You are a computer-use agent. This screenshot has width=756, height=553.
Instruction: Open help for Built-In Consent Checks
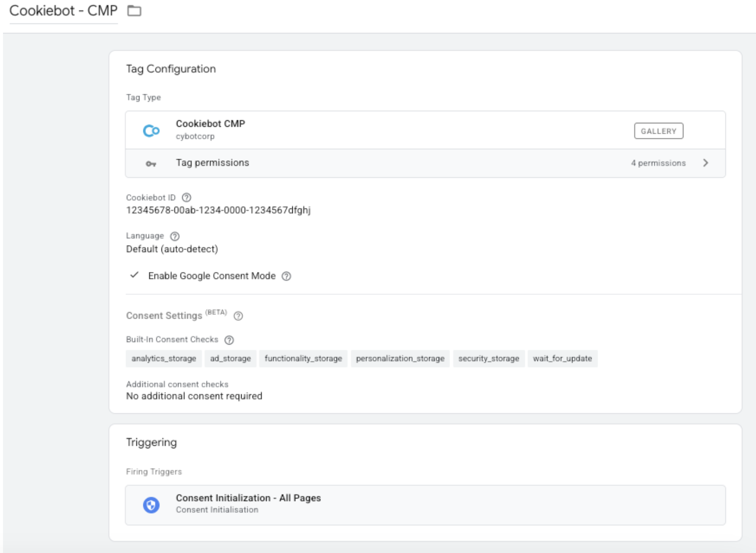pyautogui.click(x=229, y=340)
